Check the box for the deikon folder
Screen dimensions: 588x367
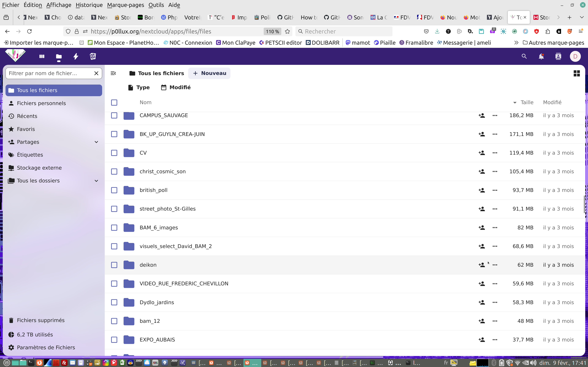pyautogui.click(x=114, y=265)
